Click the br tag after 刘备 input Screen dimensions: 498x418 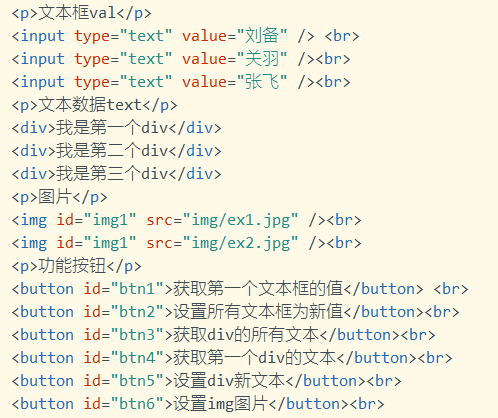pyautogui.click(x=342, y=36)
